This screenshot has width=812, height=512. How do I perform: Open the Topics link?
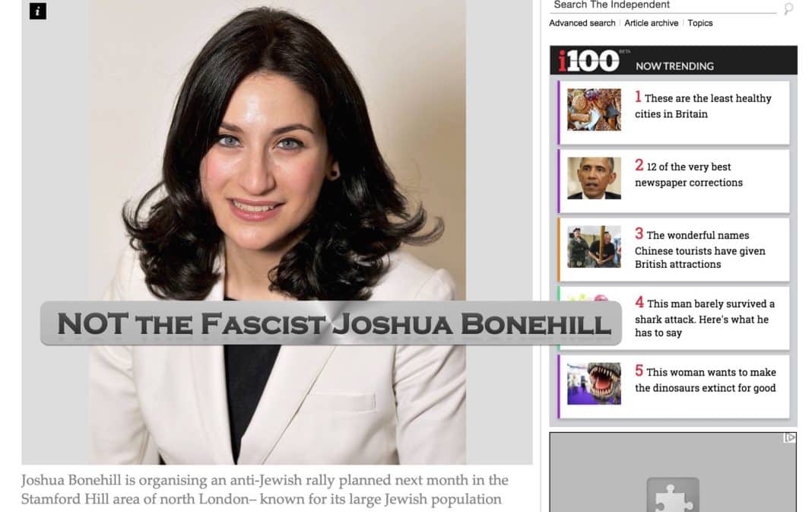point(699,23)
